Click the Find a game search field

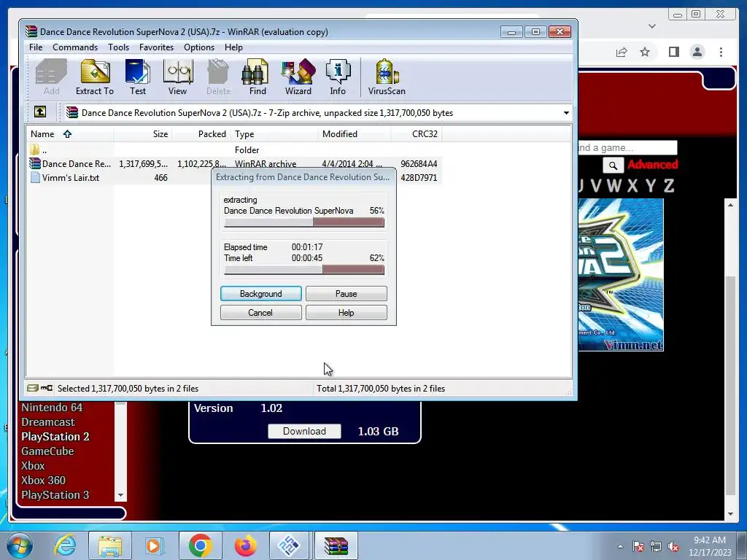pos(627,147)
